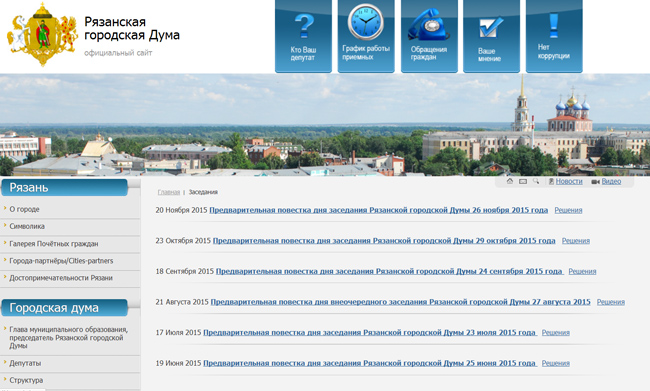Image resolution: width=650 pixels, height=391 pixels.
Task: Open Решения link for 18 Сентября row
Action: [x=582, y=272]
